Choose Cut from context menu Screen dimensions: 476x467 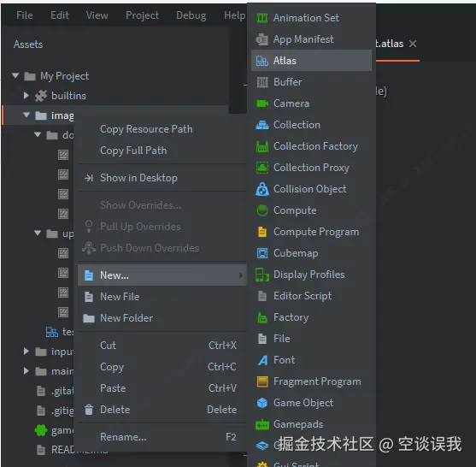162,346
